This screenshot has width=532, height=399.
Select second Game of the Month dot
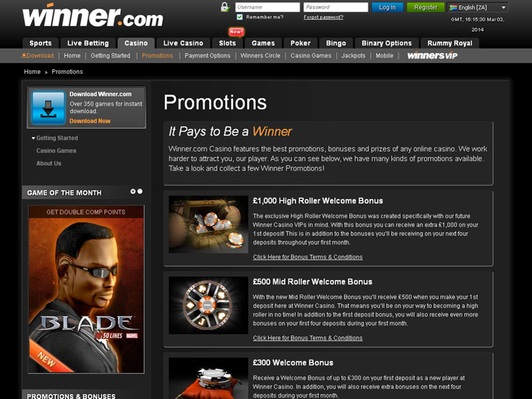coord(140,192)
